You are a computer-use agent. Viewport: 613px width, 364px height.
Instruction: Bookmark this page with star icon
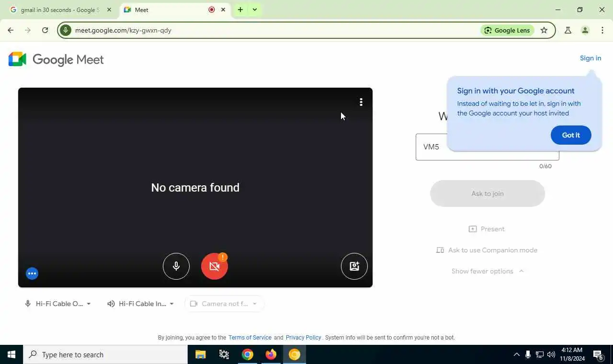pos(544,30)
